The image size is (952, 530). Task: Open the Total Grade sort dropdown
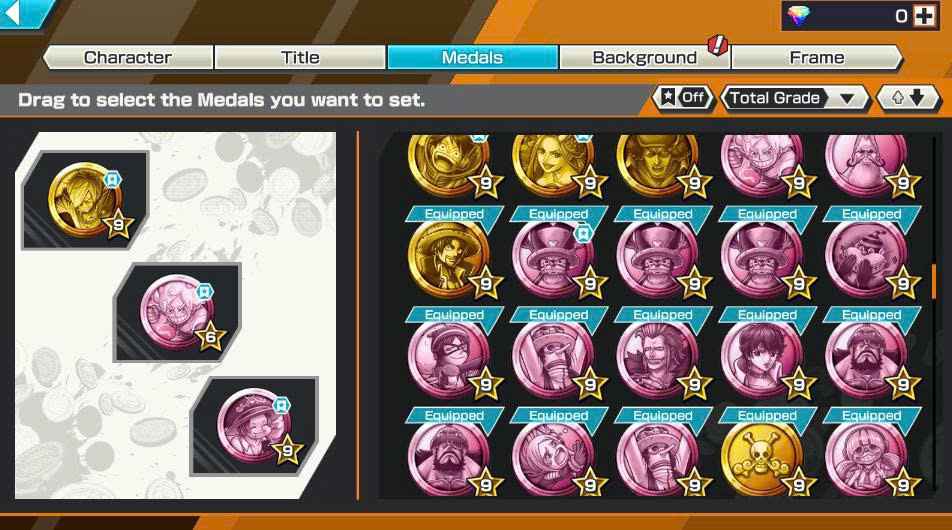click(x=794, y=97)
